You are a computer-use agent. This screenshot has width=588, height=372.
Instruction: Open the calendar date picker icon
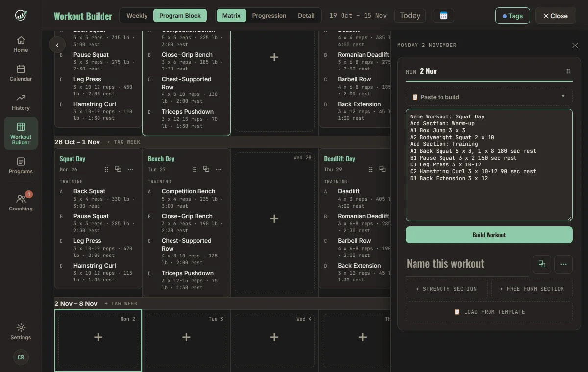(x=443, y=16)
